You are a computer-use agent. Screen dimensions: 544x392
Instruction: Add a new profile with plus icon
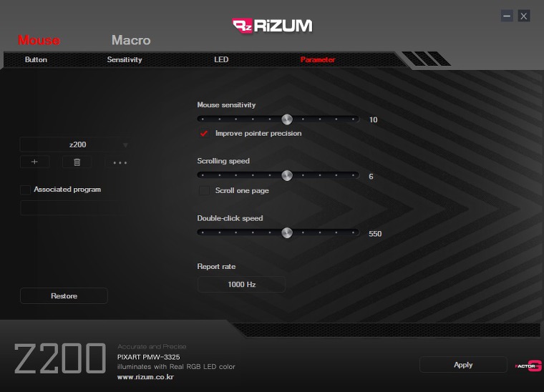[34, 162]
